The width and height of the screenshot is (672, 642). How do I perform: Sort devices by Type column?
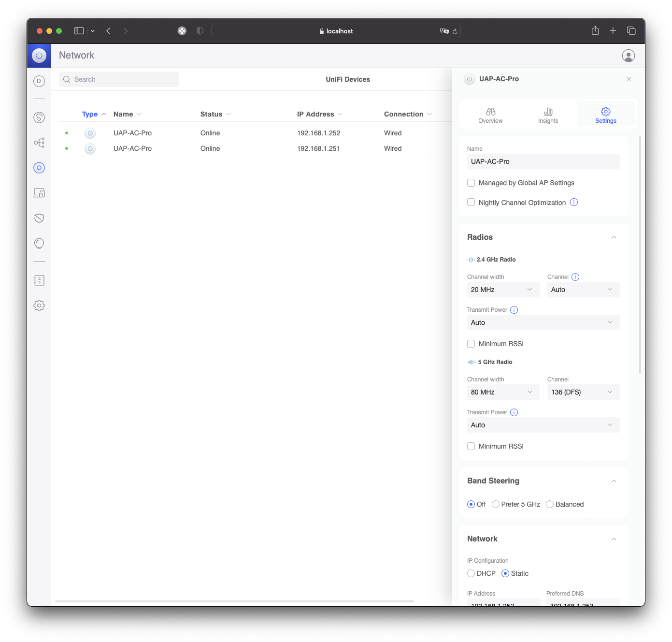94,114
